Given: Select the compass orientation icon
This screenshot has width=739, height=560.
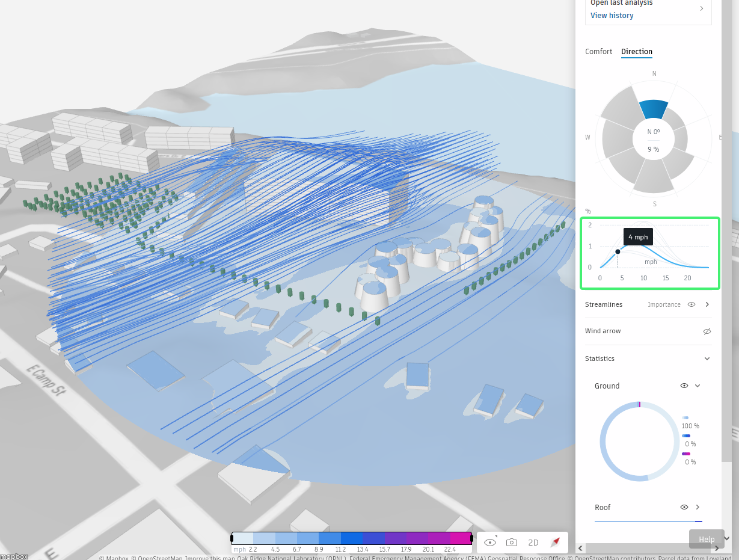Looking at the screenshot, I should [x=554, y=542].
